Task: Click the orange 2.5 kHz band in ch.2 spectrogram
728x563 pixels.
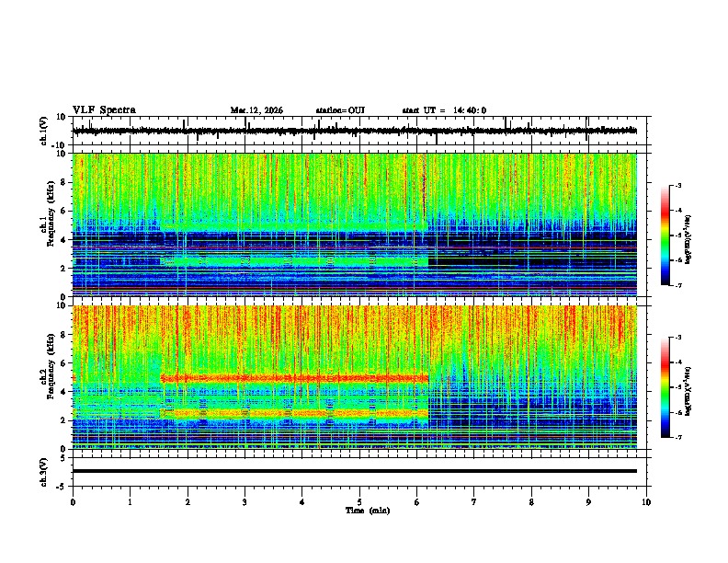Action: point(294,413)
